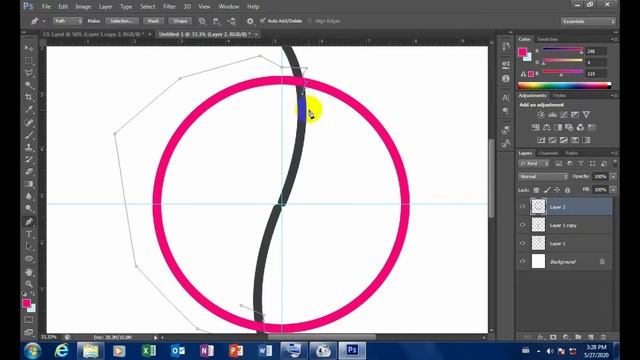The image size is (640, 360).
Task: Select the Hand tool
Action: pyautogui.click(x=29, y=271)
